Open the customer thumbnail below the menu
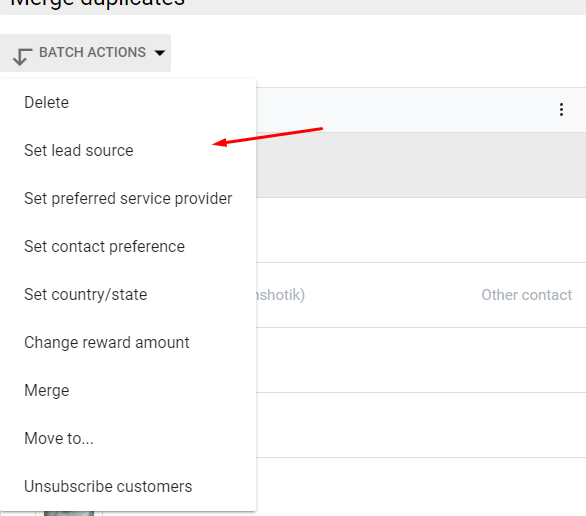586x516 pixels. tap(69, 513)
